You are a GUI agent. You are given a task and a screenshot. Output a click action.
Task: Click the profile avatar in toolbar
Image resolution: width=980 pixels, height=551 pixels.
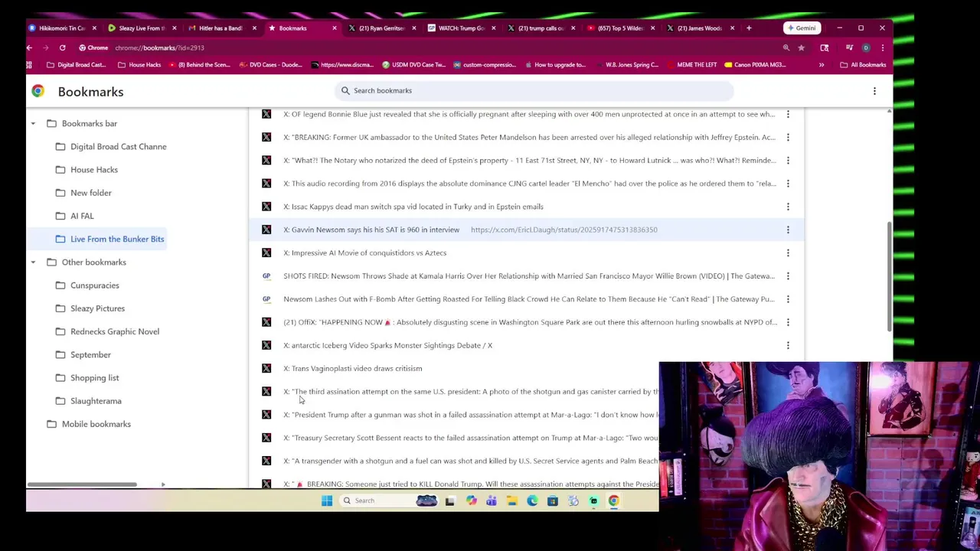866,47
